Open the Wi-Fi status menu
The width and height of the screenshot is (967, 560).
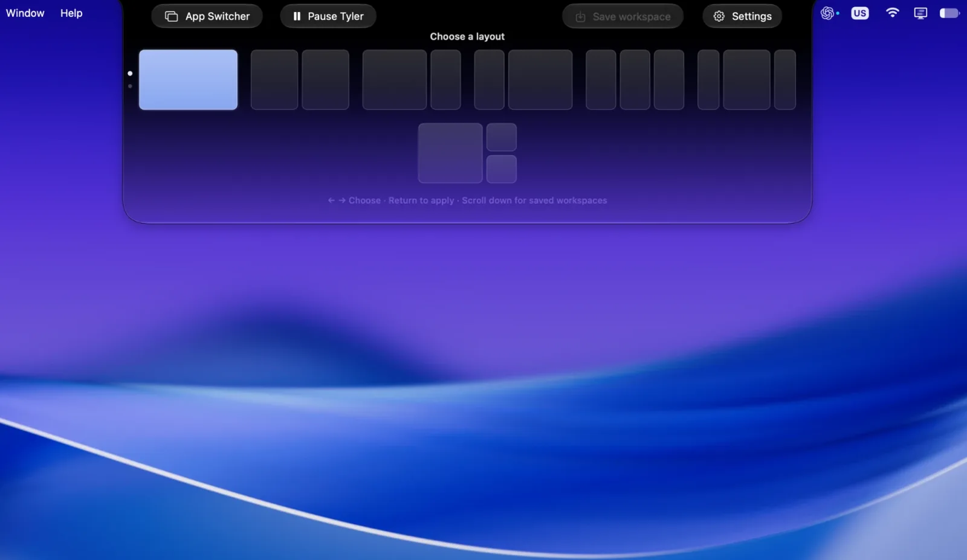tap(892, 13)
